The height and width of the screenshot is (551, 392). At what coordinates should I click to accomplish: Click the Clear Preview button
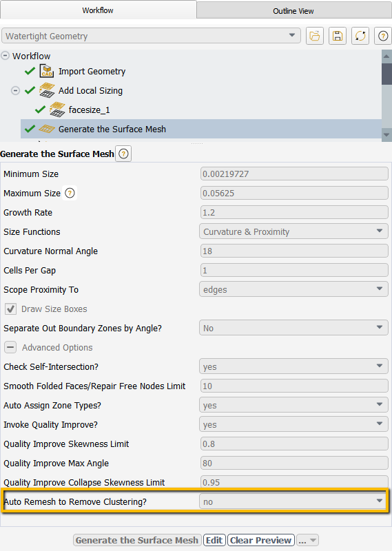261,540
